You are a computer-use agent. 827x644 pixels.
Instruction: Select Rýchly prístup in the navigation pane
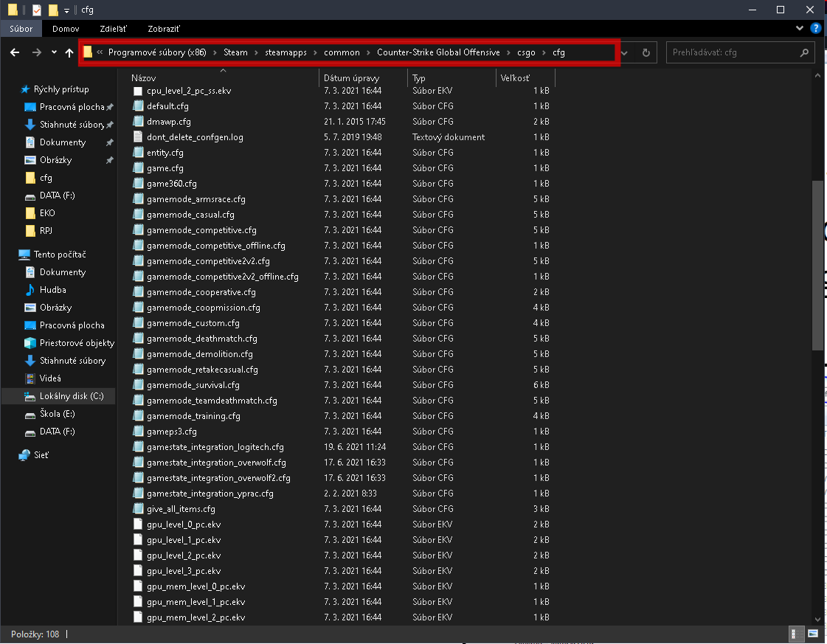pyautogui.click(x=61, y=89)
